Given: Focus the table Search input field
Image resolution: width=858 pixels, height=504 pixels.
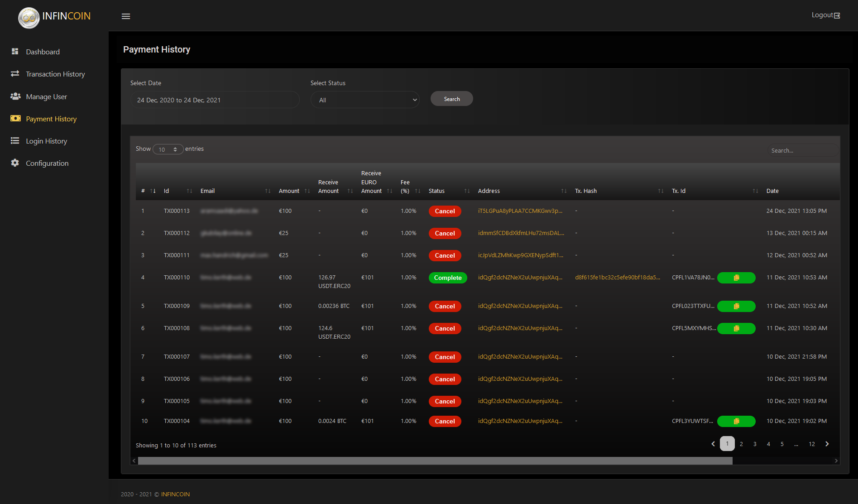Looking at the screenshot, I should (x=802, y=151).
